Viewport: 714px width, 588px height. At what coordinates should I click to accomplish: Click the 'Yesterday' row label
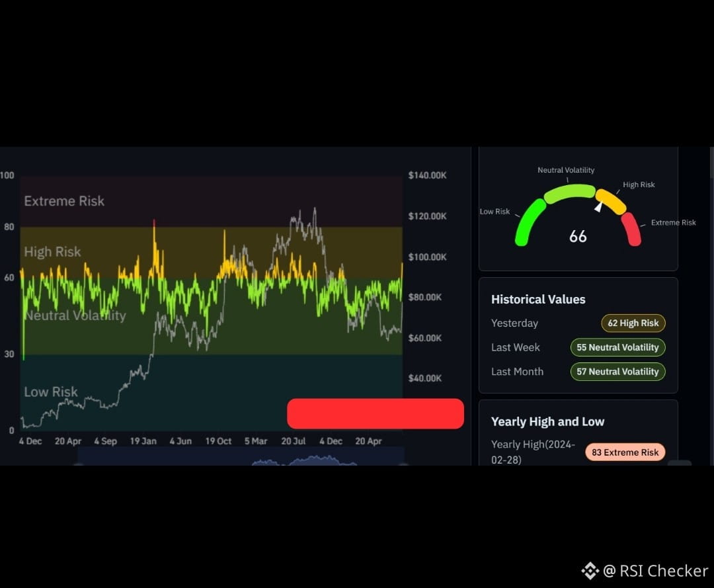click(514, 323)
